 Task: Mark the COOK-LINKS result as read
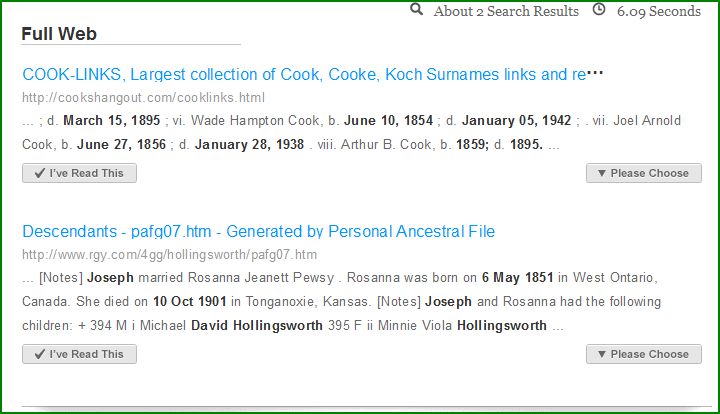(x=79, y=173)
